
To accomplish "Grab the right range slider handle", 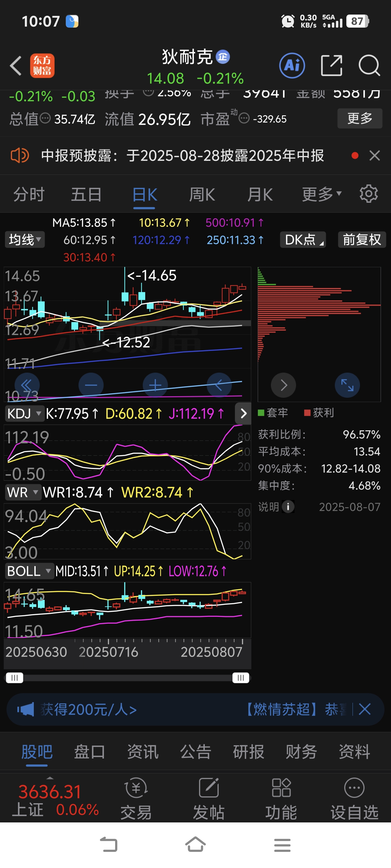I will (x=240, y=678).
